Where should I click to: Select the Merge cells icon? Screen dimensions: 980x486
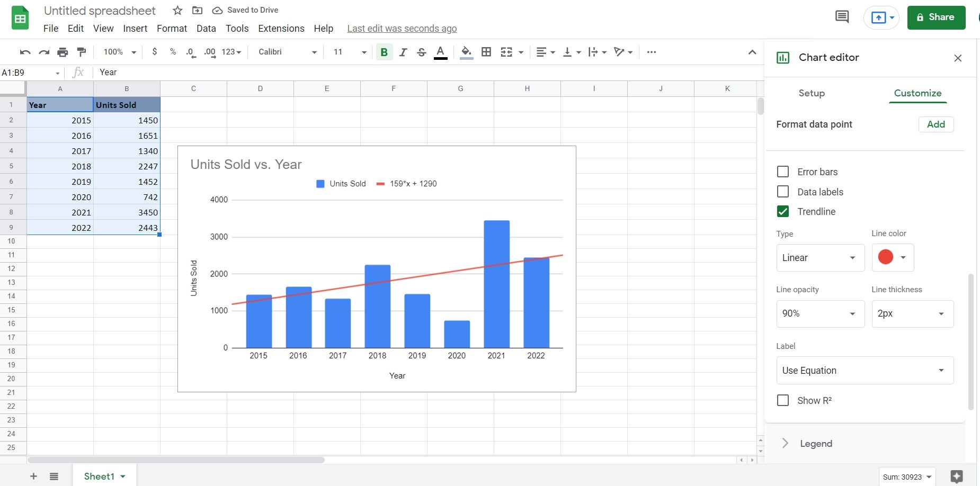pyautogui.click(x=507, y=52)
